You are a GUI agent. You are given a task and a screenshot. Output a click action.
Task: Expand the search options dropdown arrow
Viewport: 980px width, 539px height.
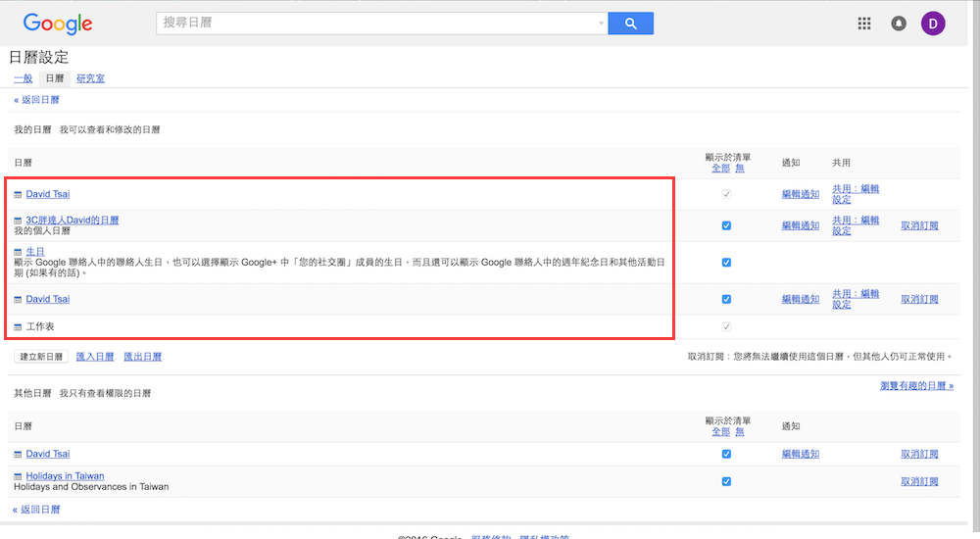coord(601,24)
